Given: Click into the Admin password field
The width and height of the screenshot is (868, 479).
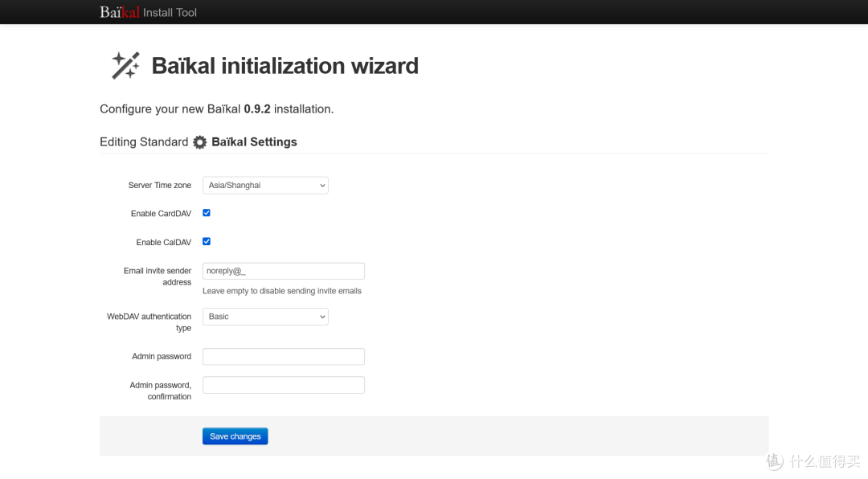Looking at the screenshot, I should (283, 357).
